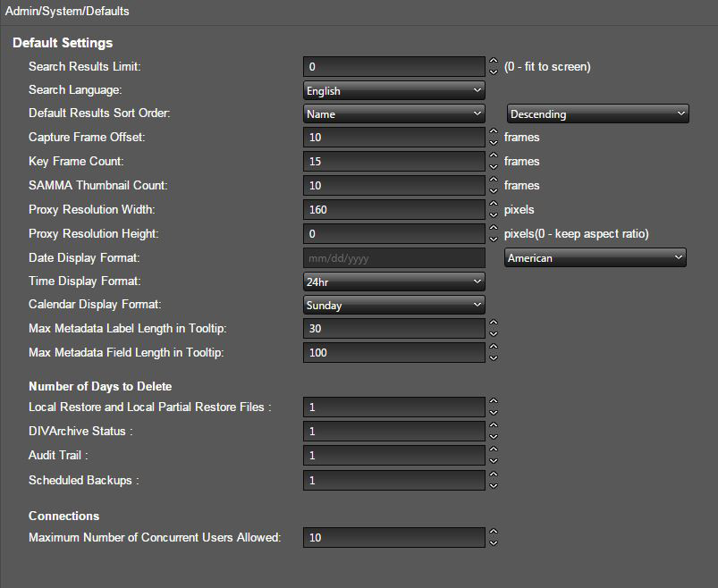
Task: Click the Admin/System/Defaults breadcrumb path
Action: coord(67,11)
